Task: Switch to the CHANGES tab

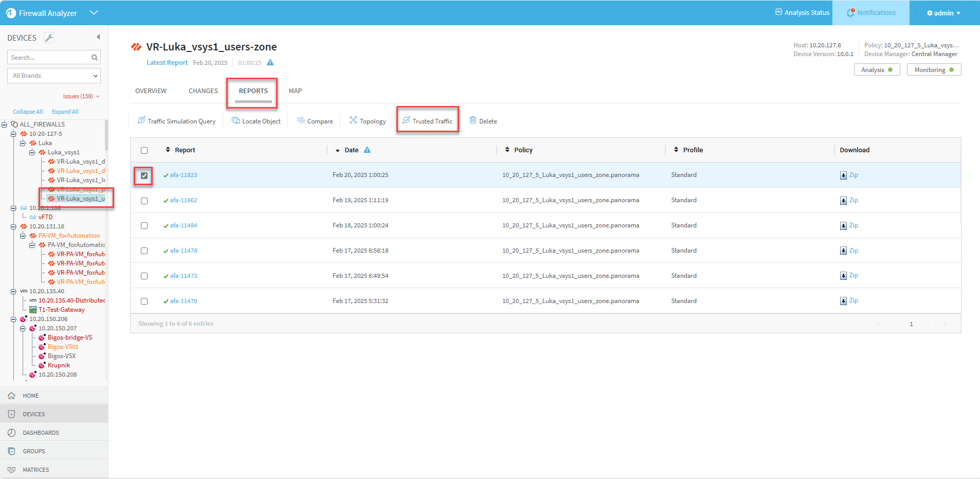Action: coord(203,91)
